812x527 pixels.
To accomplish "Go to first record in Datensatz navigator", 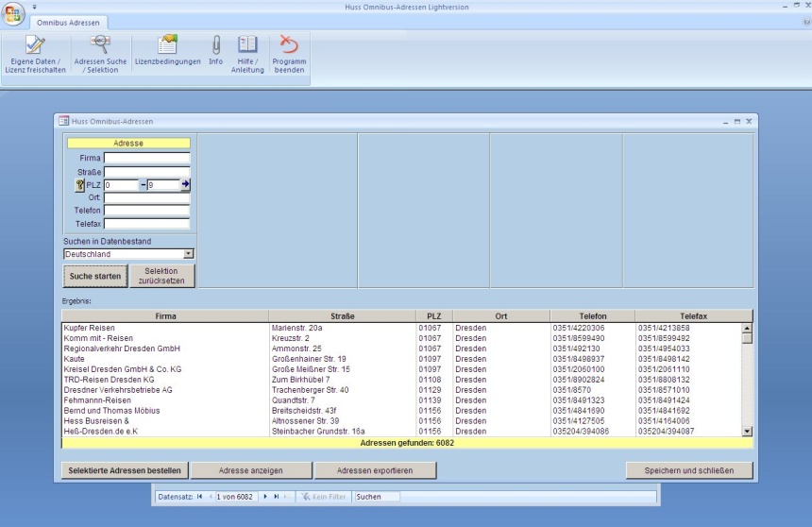I will 199,497.
